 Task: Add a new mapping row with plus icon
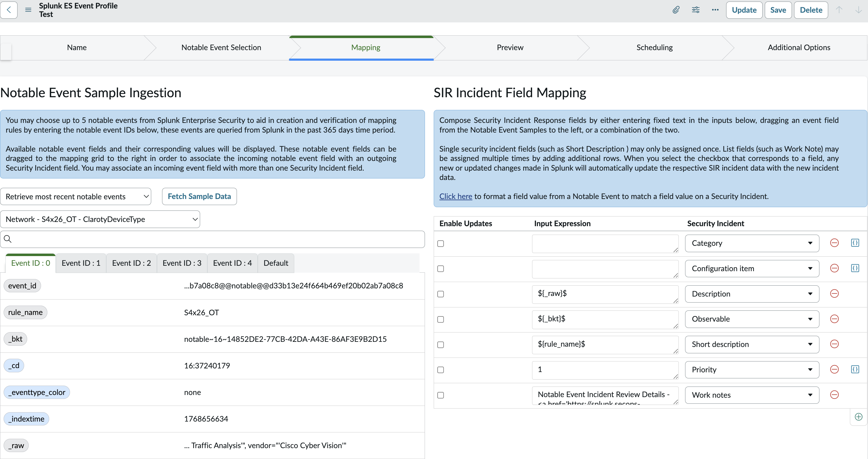pos(859,417)
